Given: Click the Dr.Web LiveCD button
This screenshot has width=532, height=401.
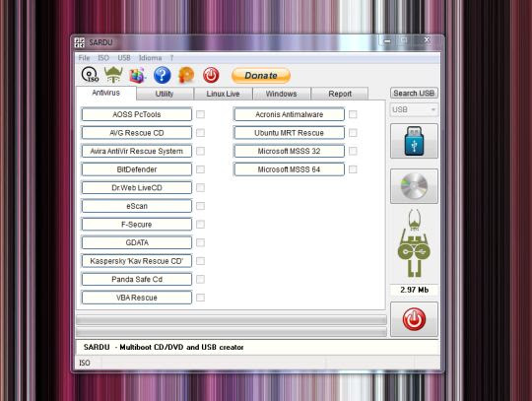Looking at the screenshot, I should tap(137, 187).
